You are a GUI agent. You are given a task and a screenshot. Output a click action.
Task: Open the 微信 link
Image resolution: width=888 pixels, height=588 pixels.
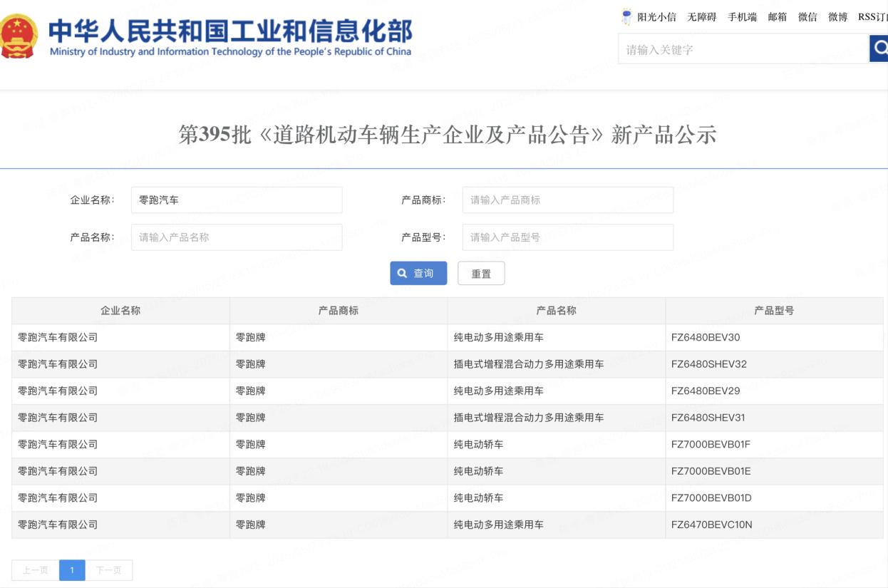(x=807, y=17)
